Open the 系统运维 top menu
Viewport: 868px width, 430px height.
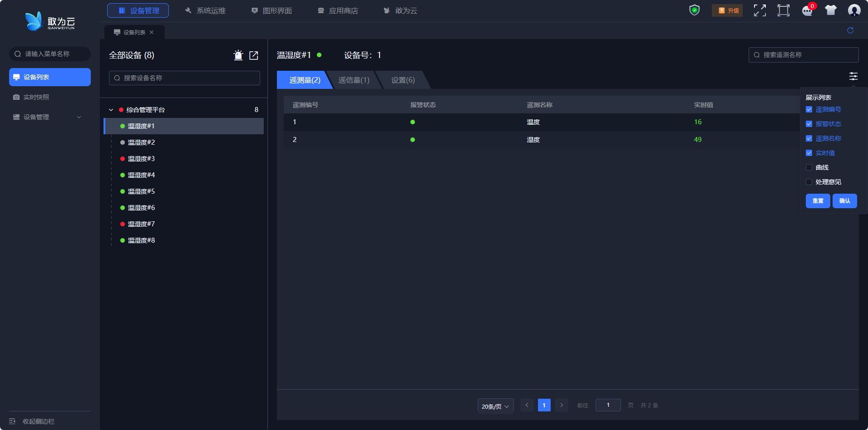pos(205,10)
